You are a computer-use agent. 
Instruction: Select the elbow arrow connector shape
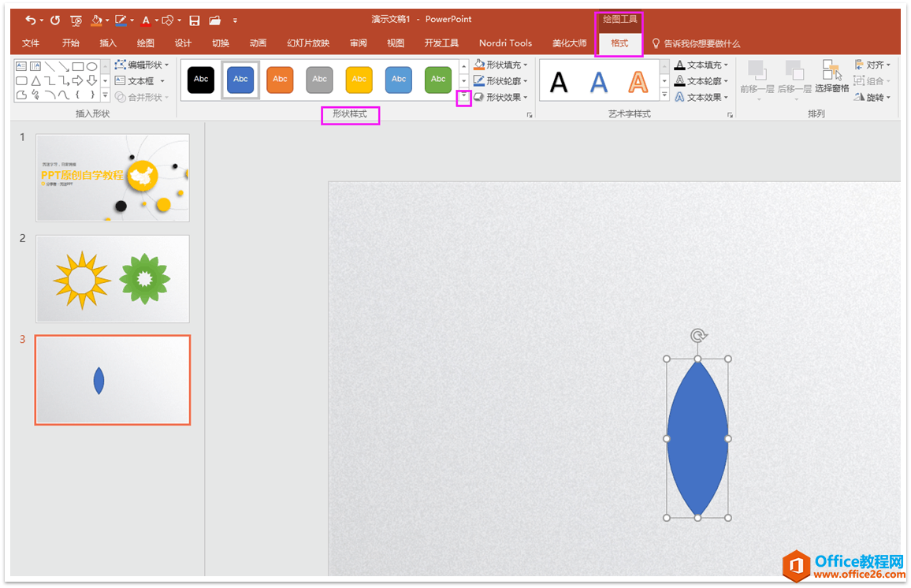pos(64,80)
